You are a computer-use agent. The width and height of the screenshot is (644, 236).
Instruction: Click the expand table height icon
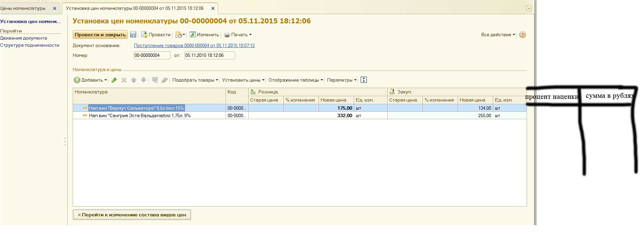click(364, 80)
